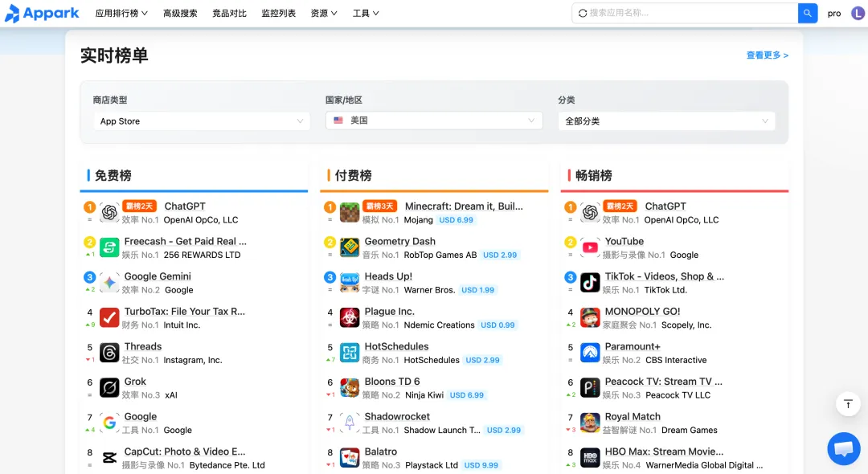This screenshot has width=868, height=474.
Task: Open the Geometry Dash app icon
Action: (350, 247)
